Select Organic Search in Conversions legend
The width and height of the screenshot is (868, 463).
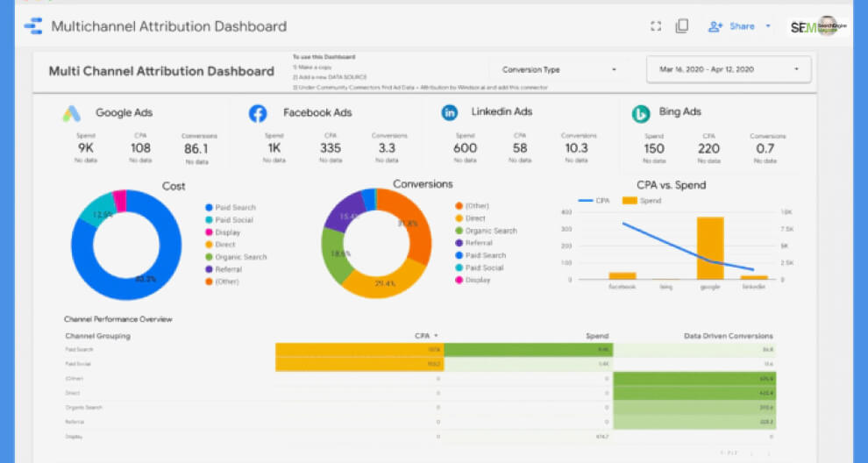pos(491,231)
